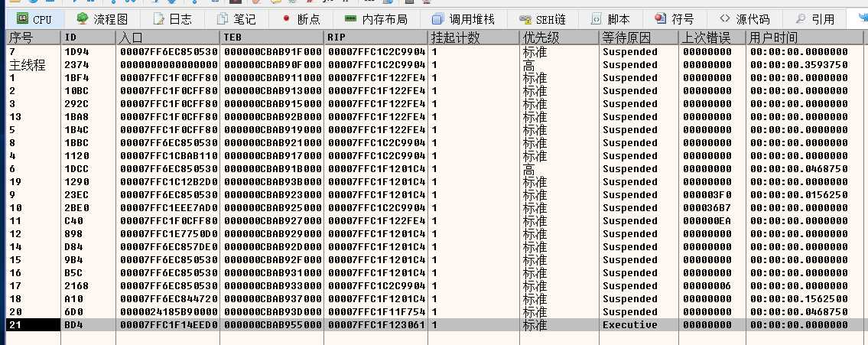
Task: Select the 主线程 row label
Action: [27, 65]
